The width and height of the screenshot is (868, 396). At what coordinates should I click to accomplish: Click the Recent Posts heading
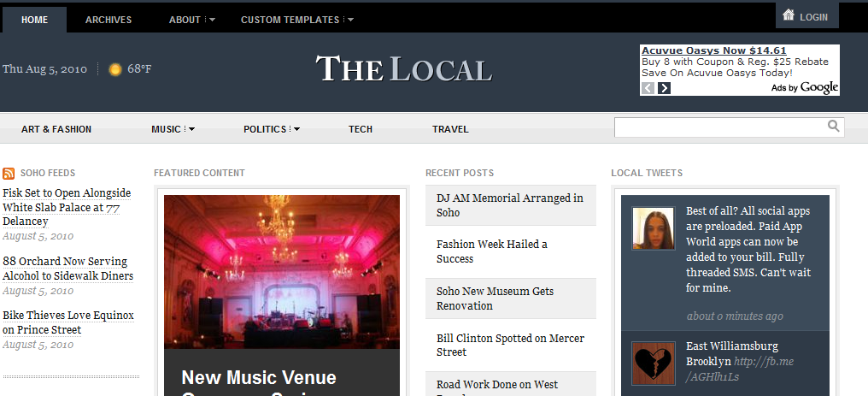(460, 174)
